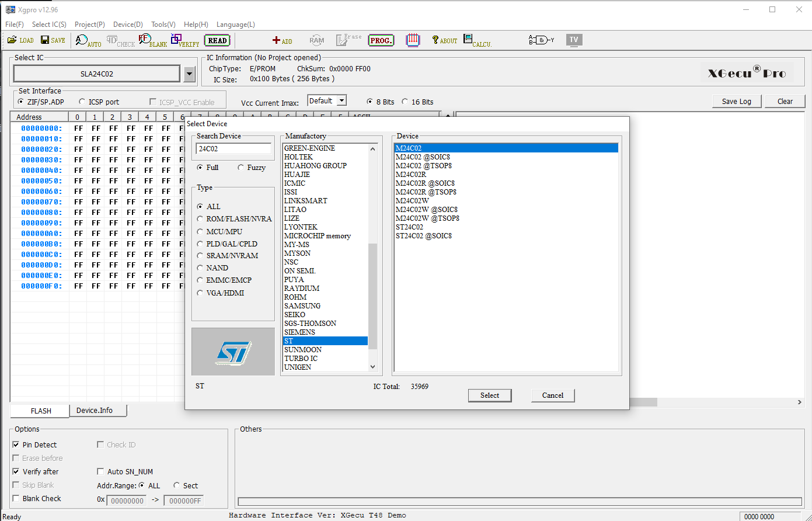Click the LOAD file toolbar icon
Screen dimensions: 812x521
click(x=20, y=40)
